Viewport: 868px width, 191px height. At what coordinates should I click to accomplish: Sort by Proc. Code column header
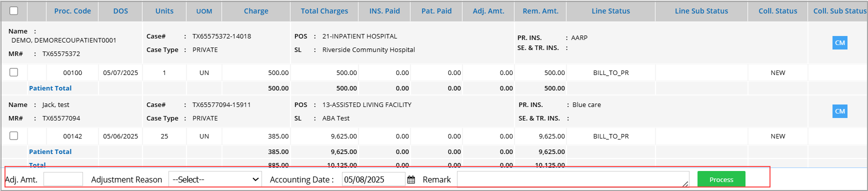[x=72, y=11]
